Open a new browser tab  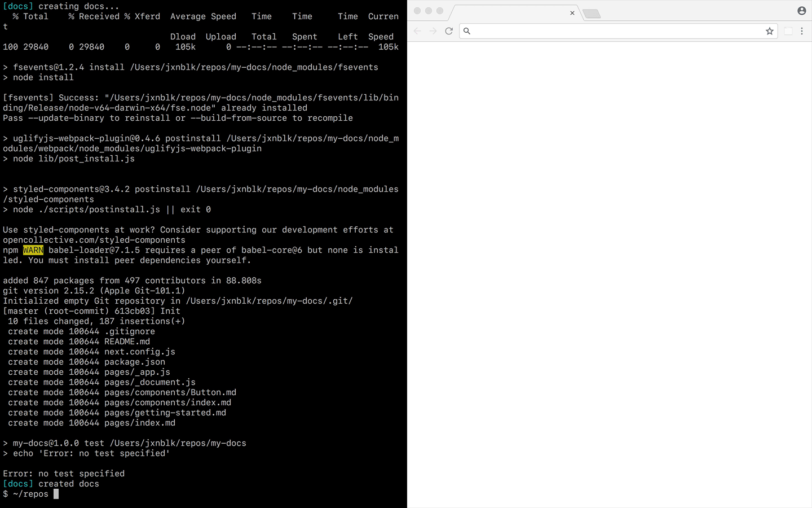[592, 14]
